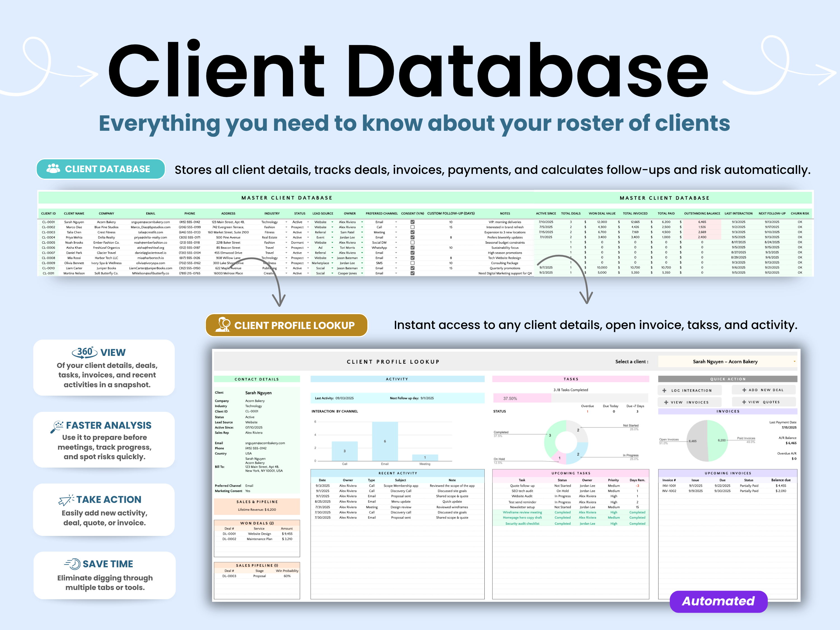Image resolution: width=840 pixels, height=630 pixels.
Task: Click the Call bar in interaction chart
Action: (344, 451)
